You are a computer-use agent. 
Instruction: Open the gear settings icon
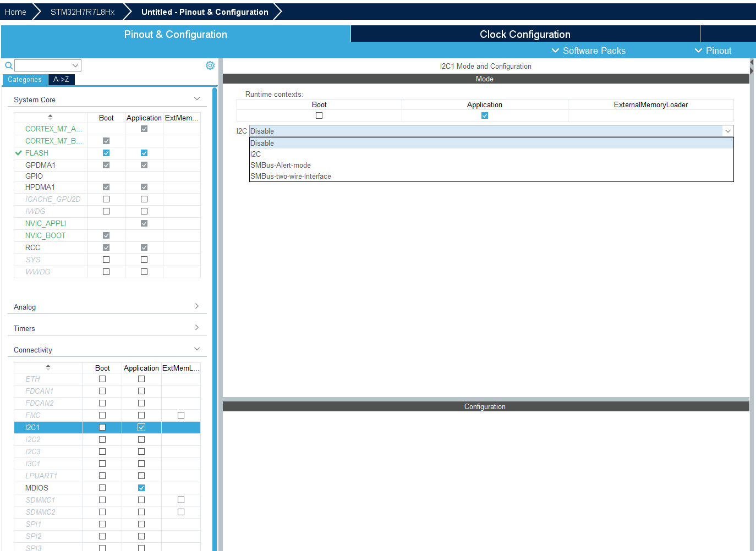pyautogui.click(x=210, y=65)
